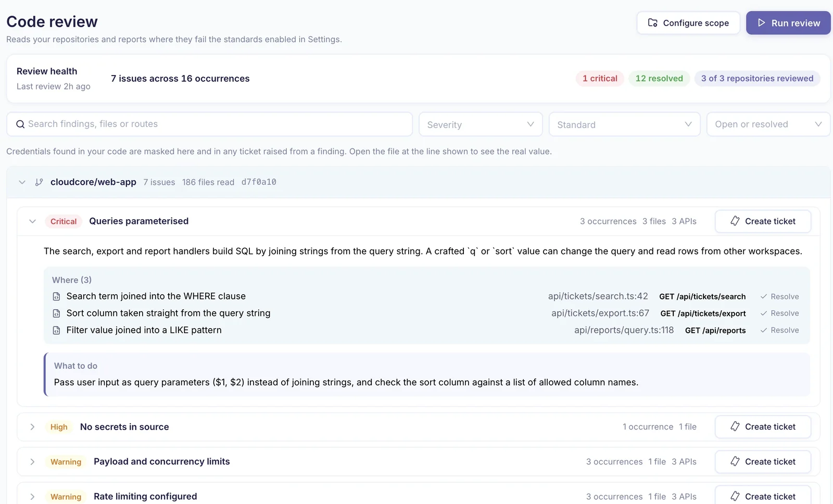Open the Standard filter dropdown
The height and width of the screenshot is (504, 833).
pos(624,124)
